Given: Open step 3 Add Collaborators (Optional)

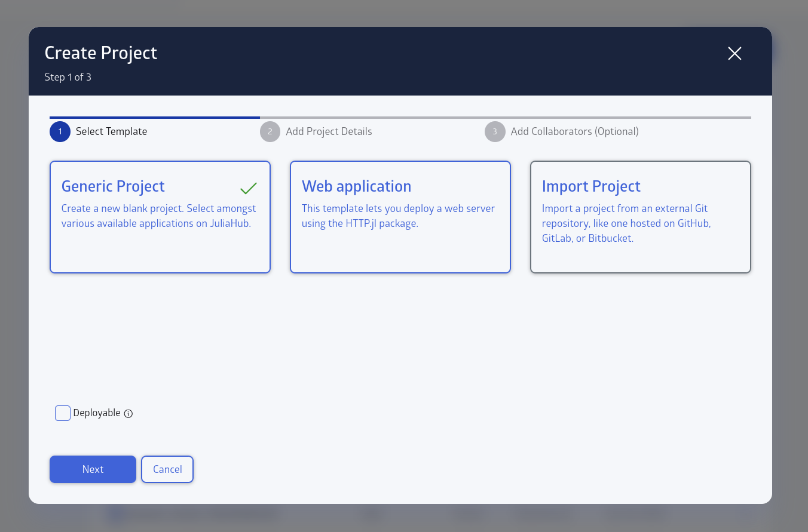Looking at the screenshot, I should point(562,131).
